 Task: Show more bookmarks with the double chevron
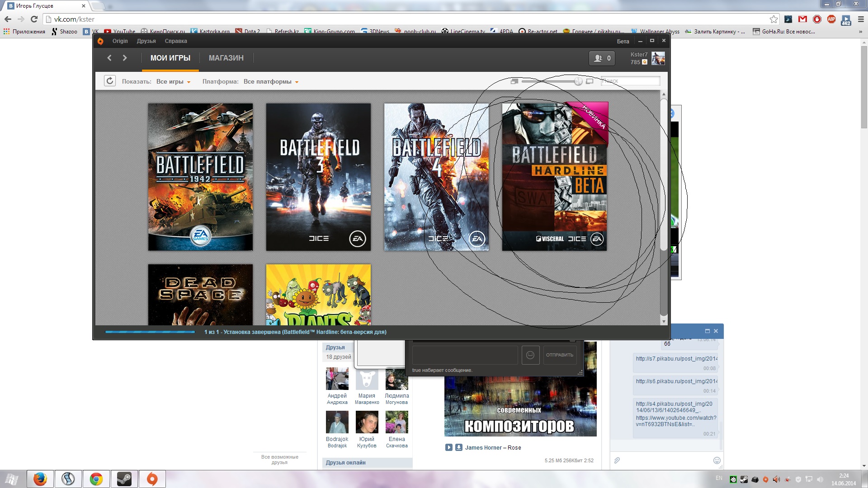tap(860, 32)
